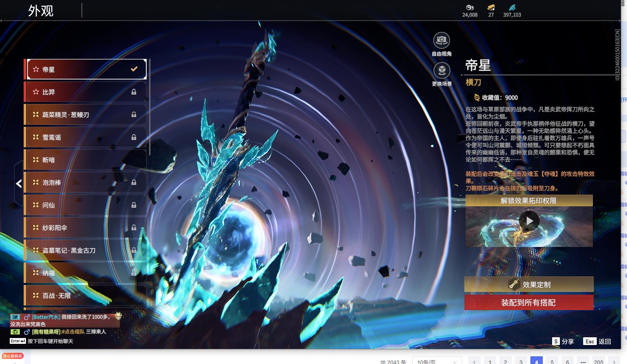Screen dimensions: 627x364
Task: Open the 效果定制 effect customization
Action: (528, 285)
